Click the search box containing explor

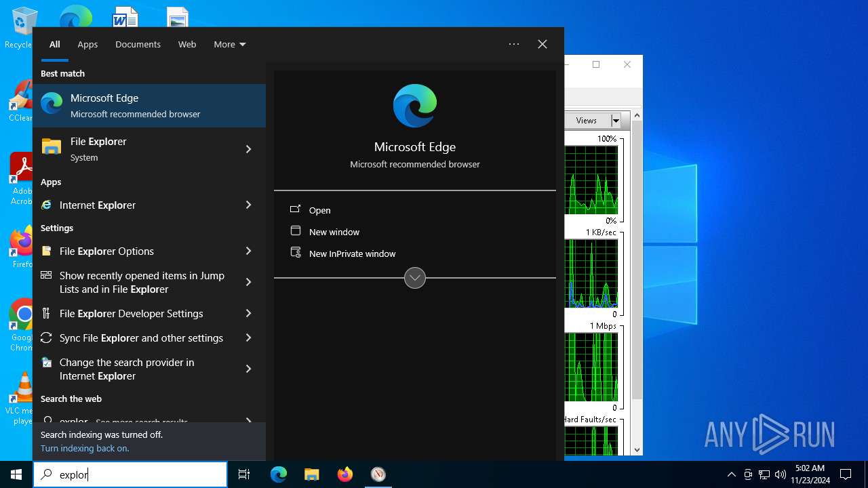click(130, 474)
